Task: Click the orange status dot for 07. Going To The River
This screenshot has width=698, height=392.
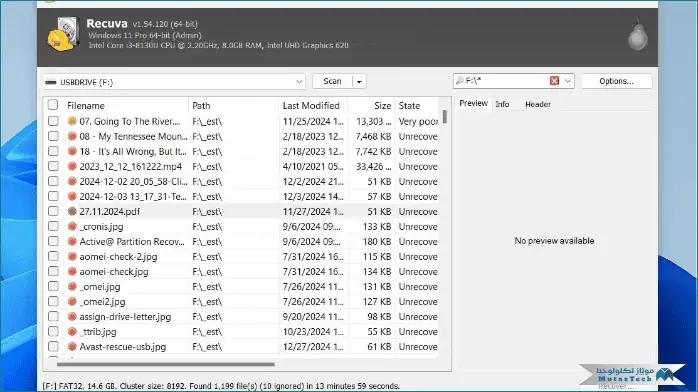Action: 72,121
